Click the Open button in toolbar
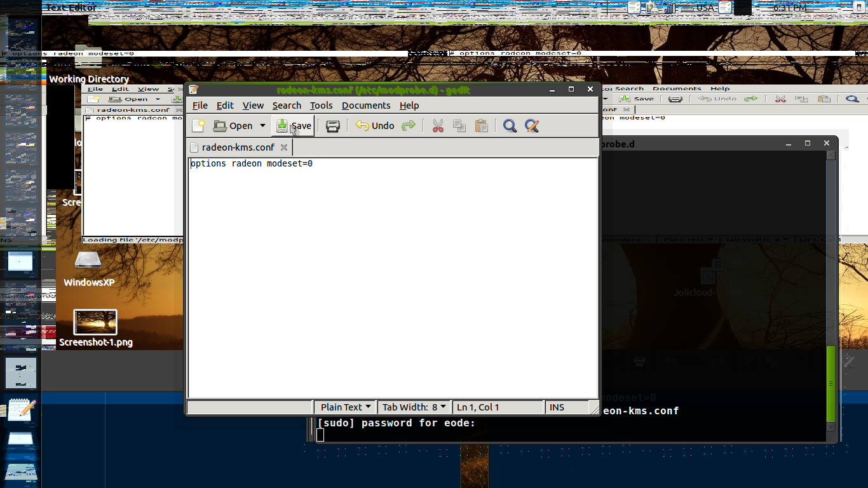 coord(233,126)
